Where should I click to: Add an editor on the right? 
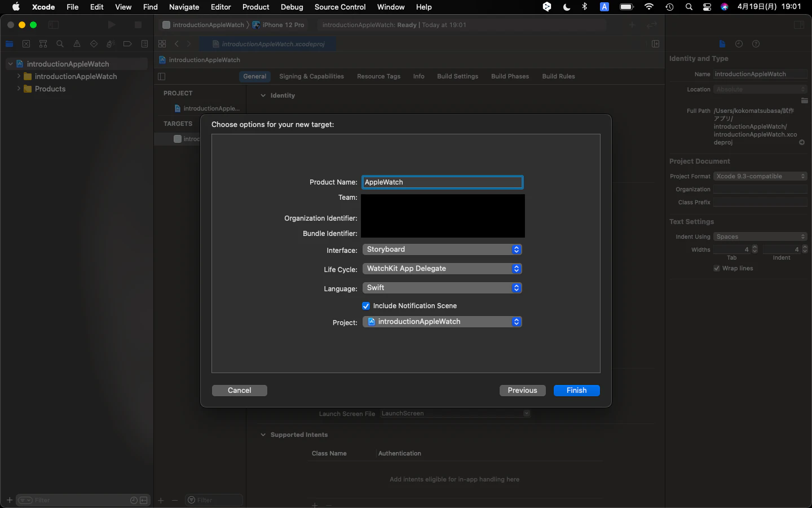(655, 44)
